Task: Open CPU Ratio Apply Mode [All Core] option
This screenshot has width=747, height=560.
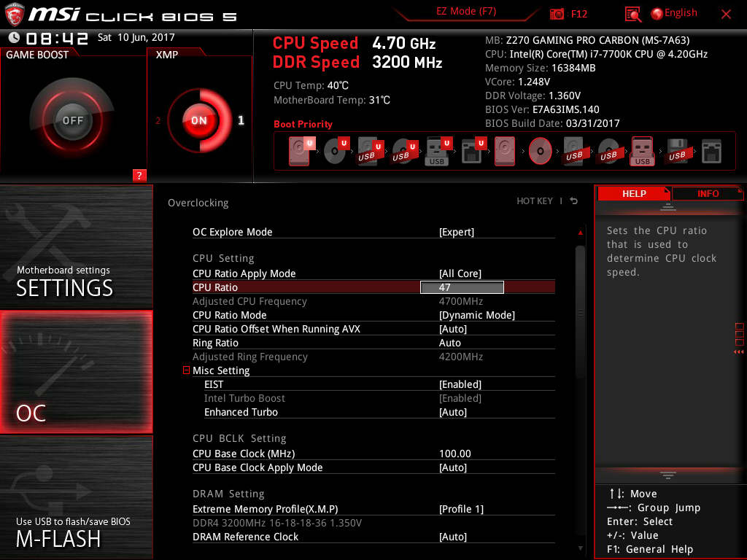Action: pos(373,273)
